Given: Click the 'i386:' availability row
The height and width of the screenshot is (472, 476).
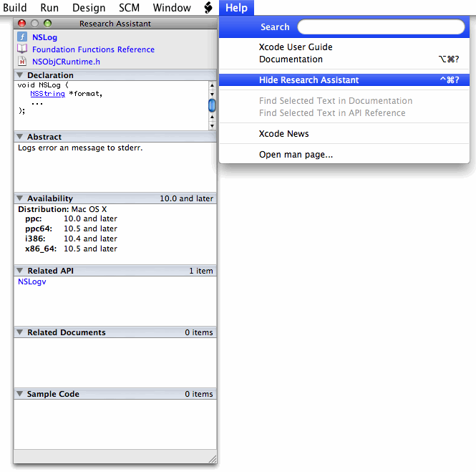Looking at the screenshot, I should pos(71,239).
